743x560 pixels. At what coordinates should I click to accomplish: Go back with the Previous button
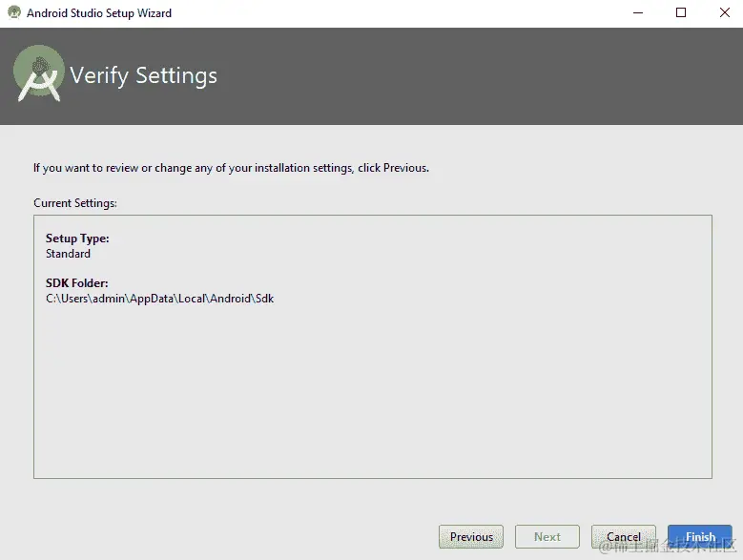[x=471, y=536]
